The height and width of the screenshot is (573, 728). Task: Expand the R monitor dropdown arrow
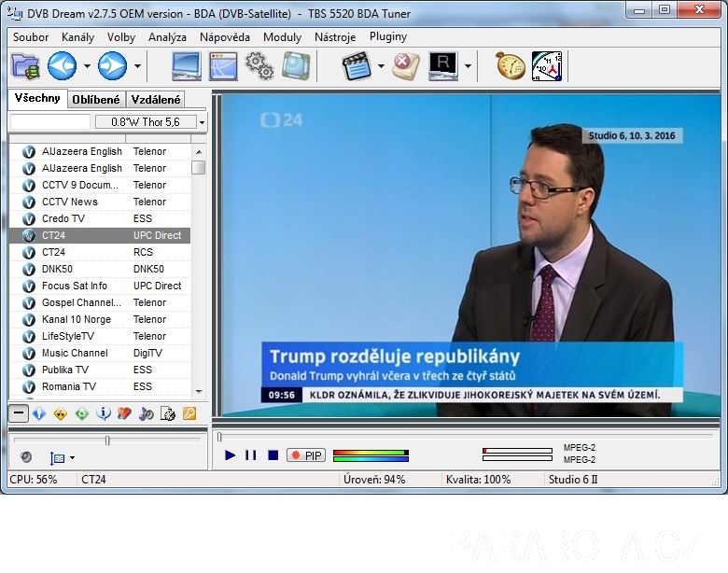coord(468,66)
